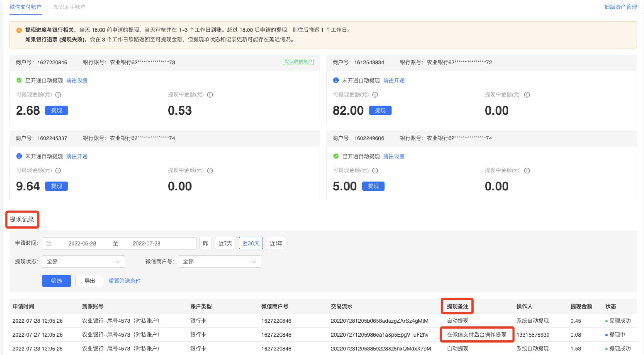
Task: Select 昨 quick date range
Action: [x=205, y=243]
